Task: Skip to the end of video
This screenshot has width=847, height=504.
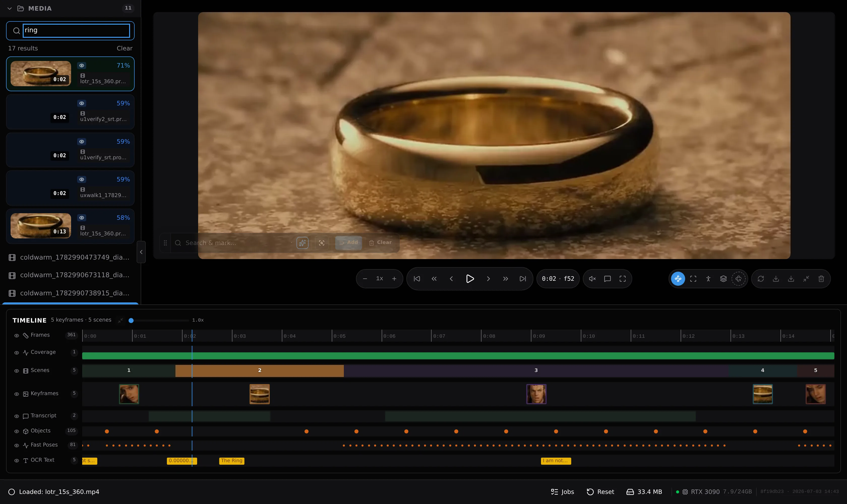Action: 523,279
